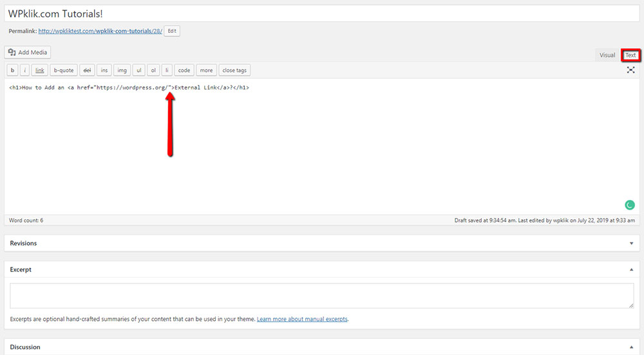Switch to the Text editor tab

[630, 55]
